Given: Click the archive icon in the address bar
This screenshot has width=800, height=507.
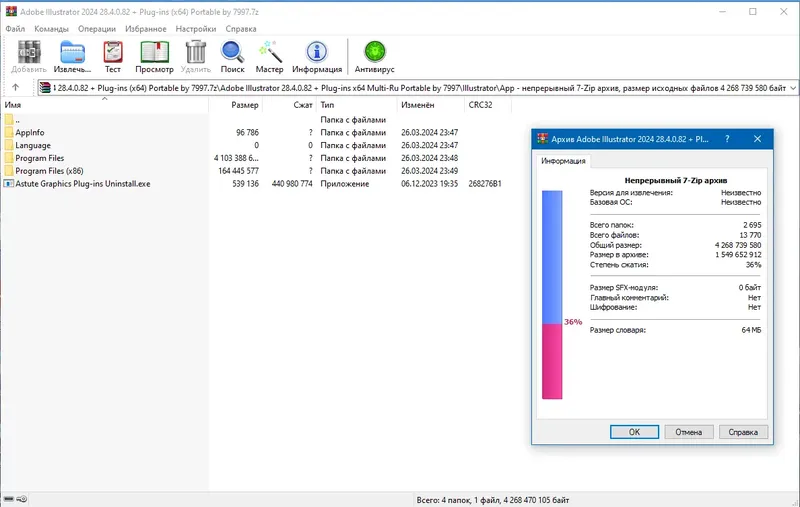Looking at the screenshot, I should 45,88.
